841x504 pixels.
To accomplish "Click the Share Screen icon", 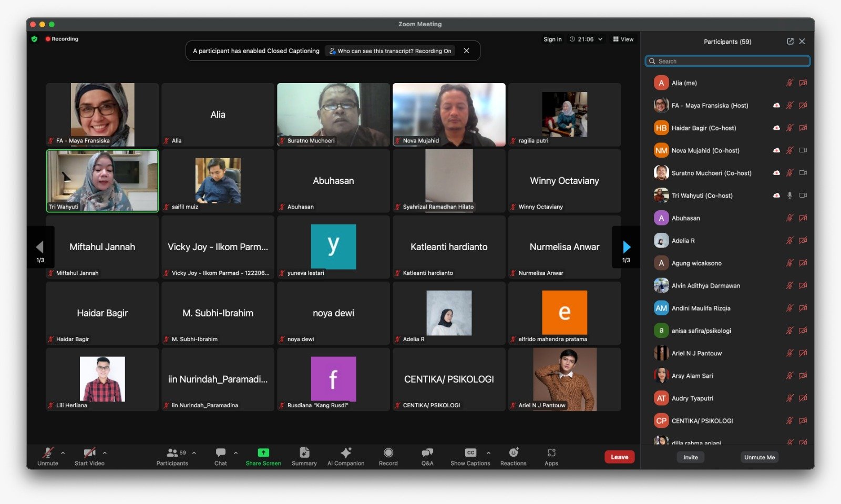I will point(263,453).
